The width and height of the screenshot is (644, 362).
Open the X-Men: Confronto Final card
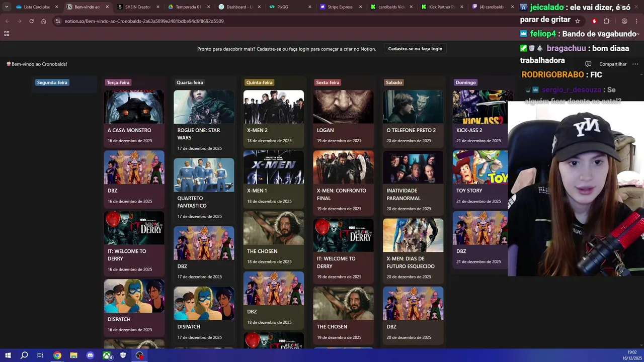[343, 183]
